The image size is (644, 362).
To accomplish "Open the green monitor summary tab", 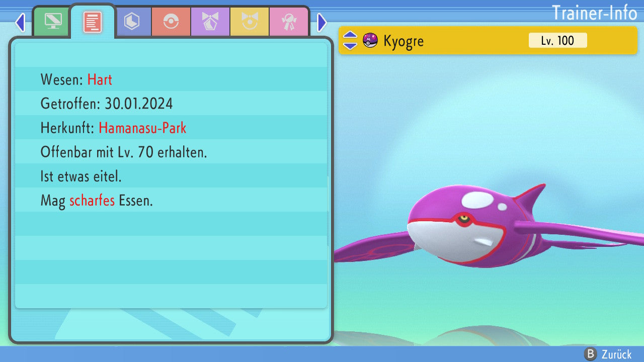I will (52, 22).
